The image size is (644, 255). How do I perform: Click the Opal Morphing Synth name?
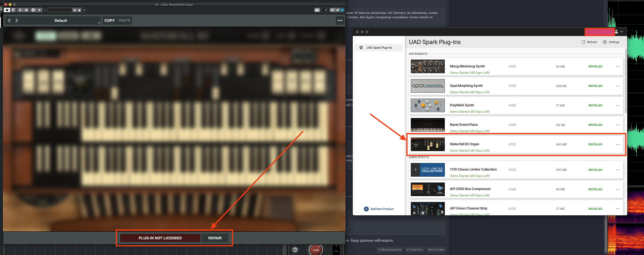[466, 86]
